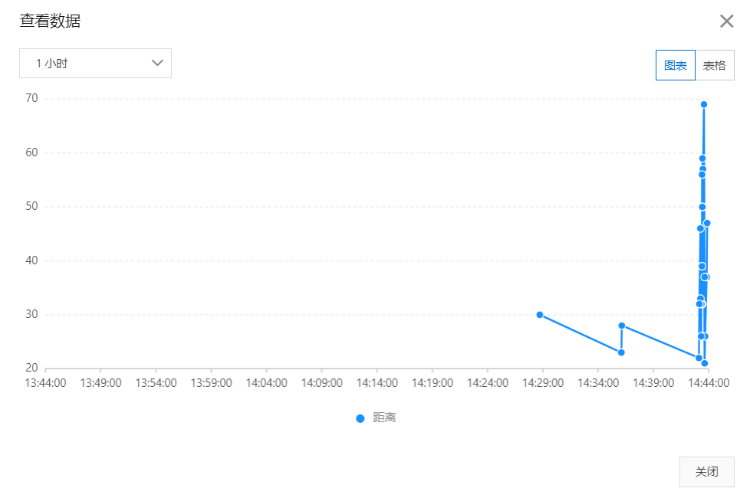Select the value 22 point just before the spike
Screen dimensions: 750x488
coord(699,358)
